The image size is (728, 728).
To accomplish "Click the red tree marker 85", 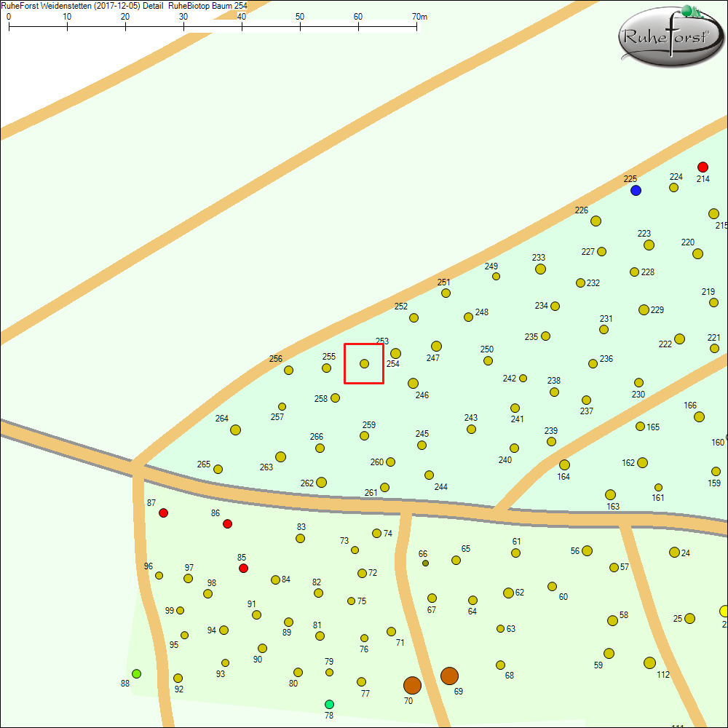I will pyautogui.click(x=244, y=568).
